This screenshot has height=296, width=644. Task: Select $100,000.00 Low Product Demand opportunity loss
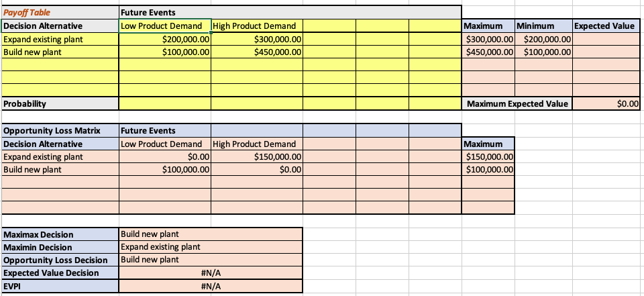pyautogui.click(x=165, y=169)
